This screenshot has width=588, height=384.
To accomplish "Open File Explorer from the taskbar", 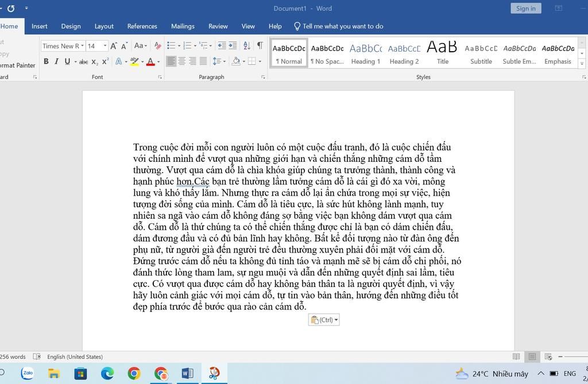I will point(53,373).
